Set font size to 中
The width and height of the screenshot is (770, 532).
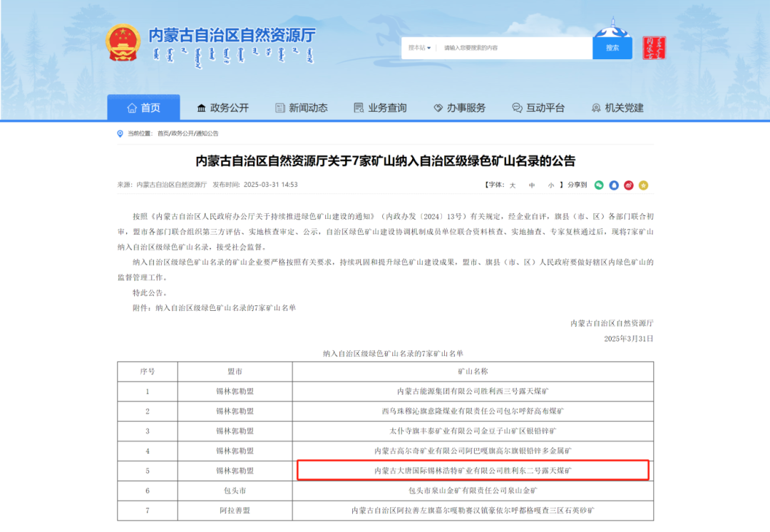(532, 185)
